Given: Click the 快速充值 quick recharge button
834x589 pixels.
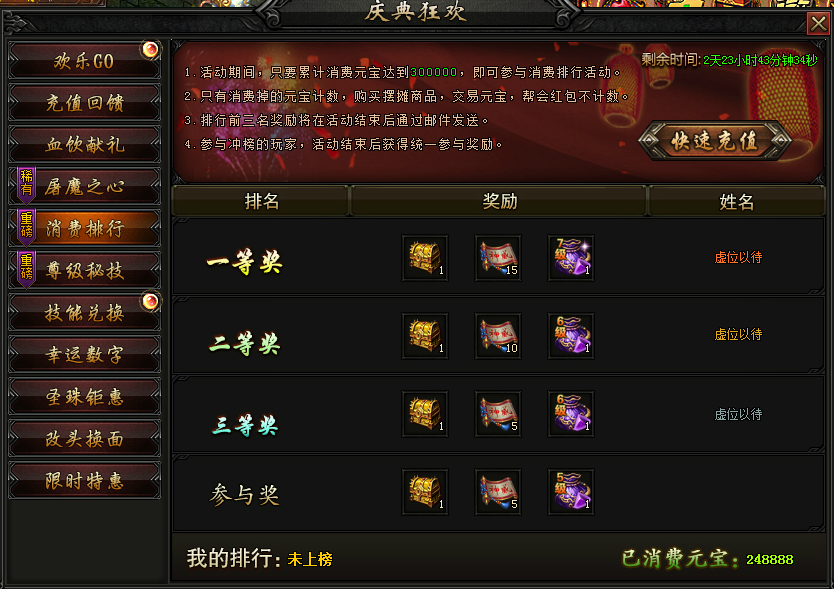Looking at the screenshot, I should coord(715,141).
